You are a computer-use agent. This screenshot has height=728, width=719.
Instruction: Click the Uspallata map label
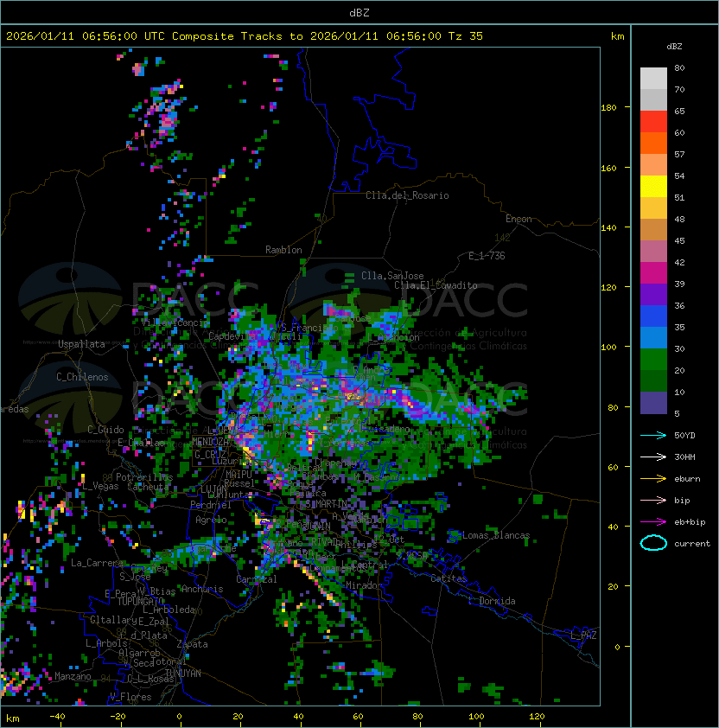click(81, 344)
